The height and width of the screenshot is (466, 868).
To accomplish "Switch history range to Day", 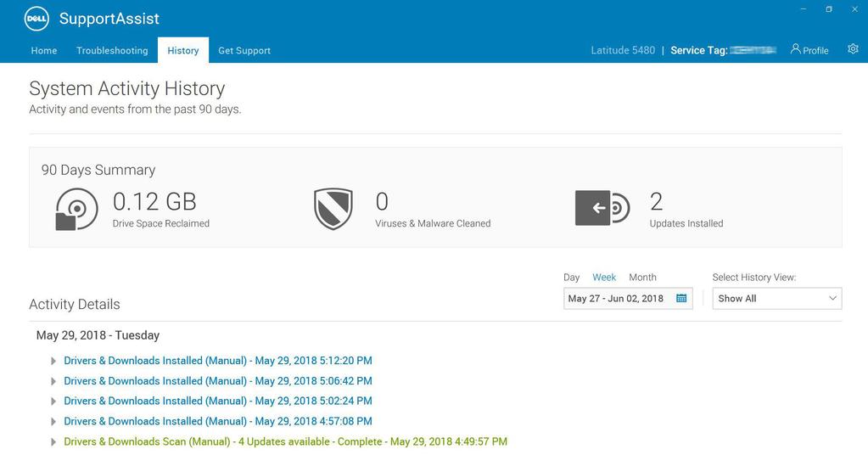I will coord(571,277).
